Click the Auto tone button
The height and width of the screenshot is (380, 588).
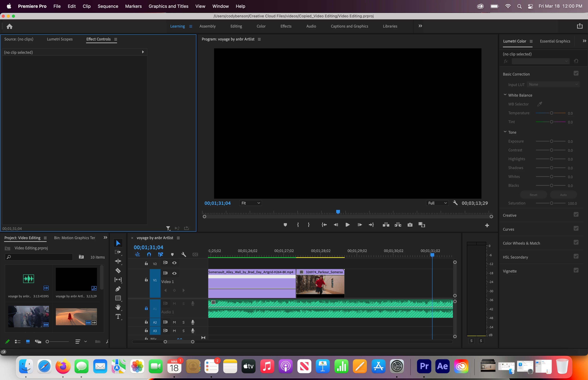pyautogui.click(x=563, y=195)
